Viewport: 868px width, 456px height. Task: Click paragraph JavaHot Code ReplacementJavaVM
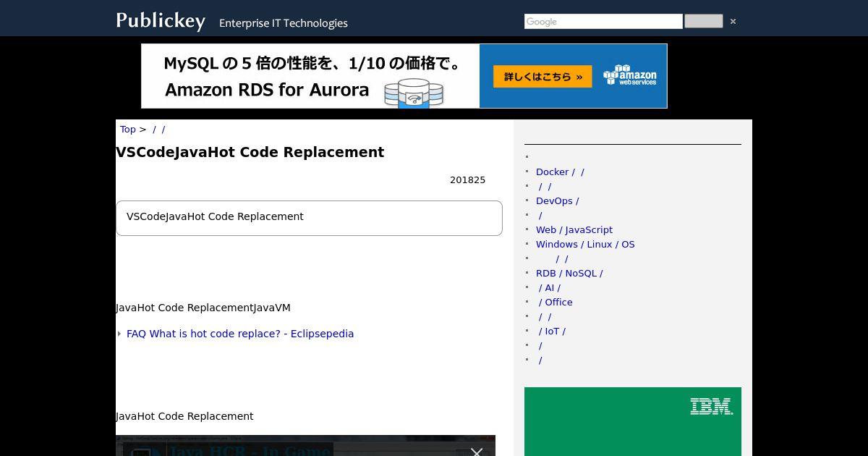(x=203, y=308)
